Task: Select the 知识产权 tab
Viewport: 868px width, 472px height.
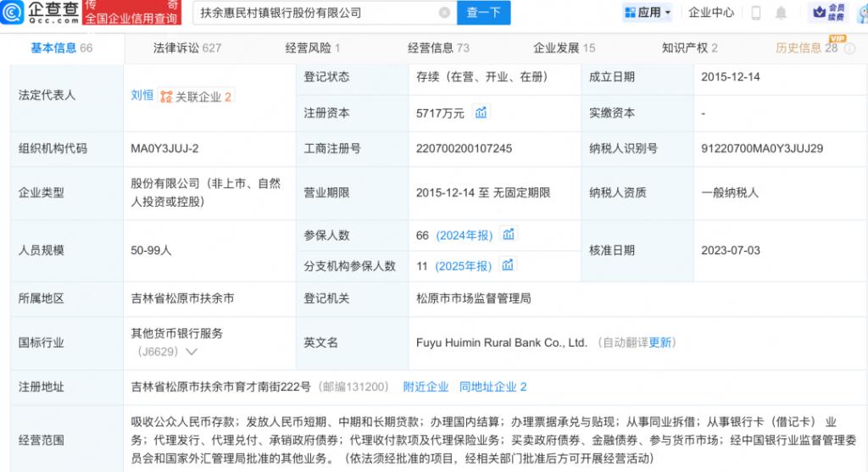Action: pos(689,48)
